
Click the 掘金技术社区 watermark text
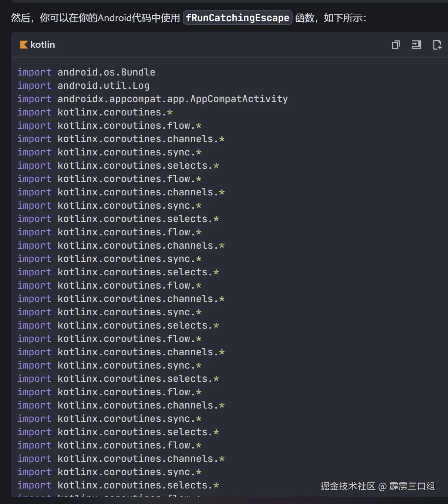[x=348, y=486]
